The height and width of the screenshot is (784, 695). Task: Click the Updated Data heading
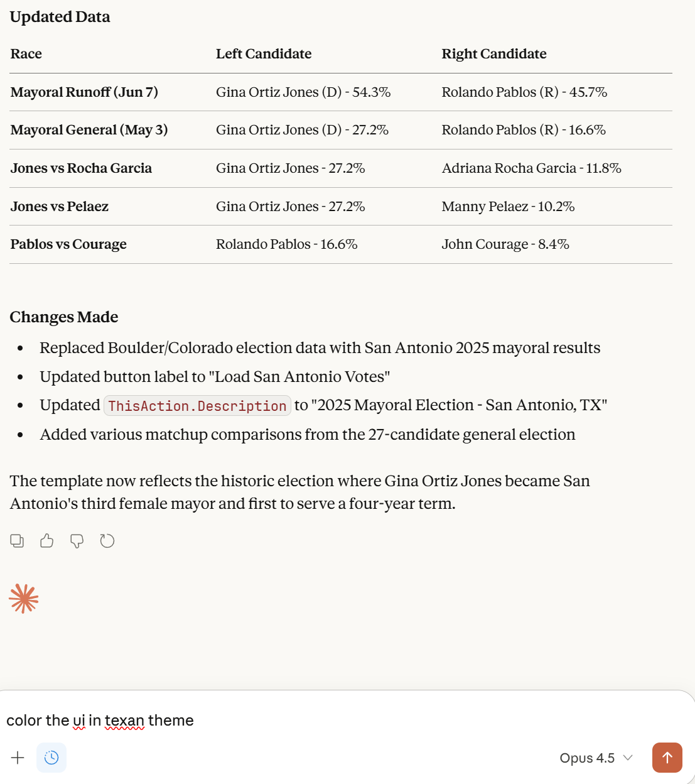coord(60,17)
